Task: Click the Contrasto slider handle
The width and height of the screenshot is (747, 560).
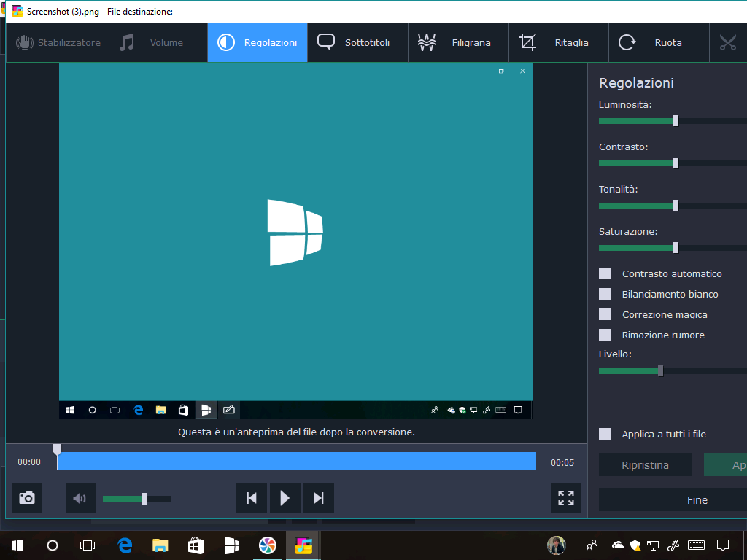Action: [676, 163]
